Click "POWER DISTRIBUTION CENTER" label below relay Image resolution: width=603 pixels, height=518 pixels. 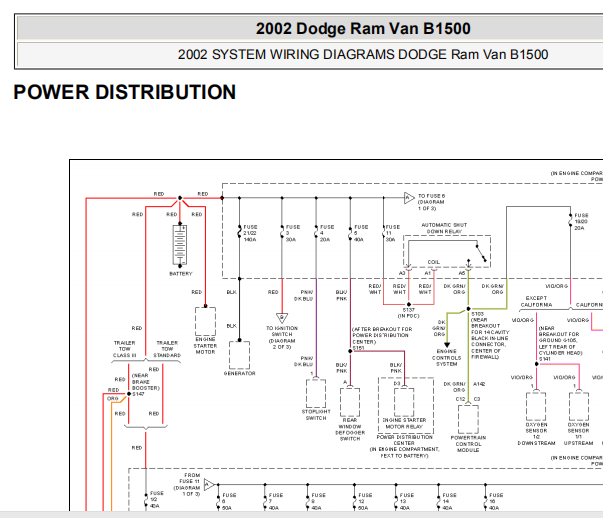click(405, 440)
